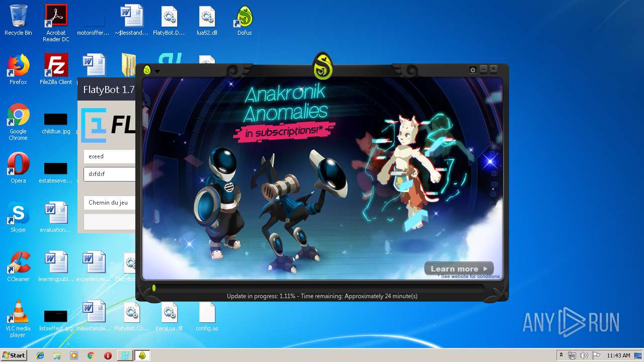Open Windows Media Player taskbar icon
644x362 pixels.
74,355
